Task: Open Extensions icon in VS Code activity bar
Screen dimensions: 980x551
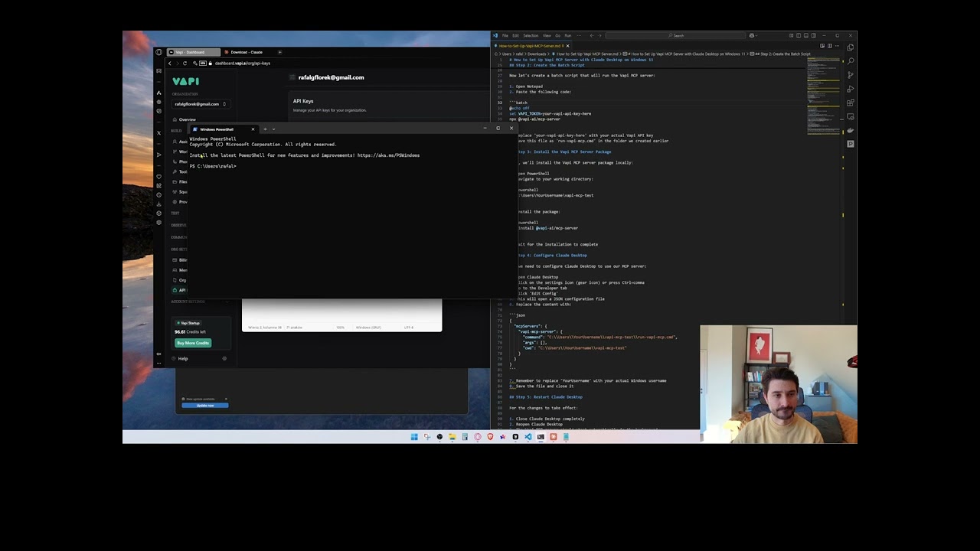Action: pyautogui.click(x=850, y=103)
